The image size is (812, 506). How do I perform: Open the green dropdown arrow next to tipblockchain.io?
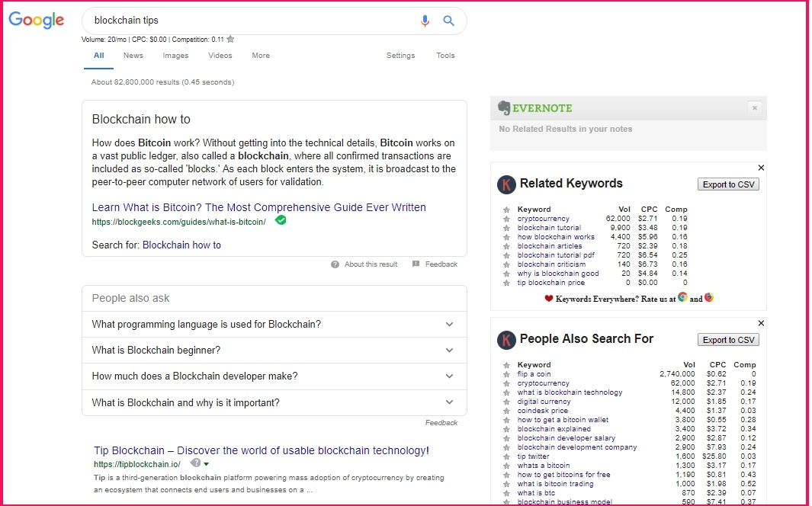(207, 464)
